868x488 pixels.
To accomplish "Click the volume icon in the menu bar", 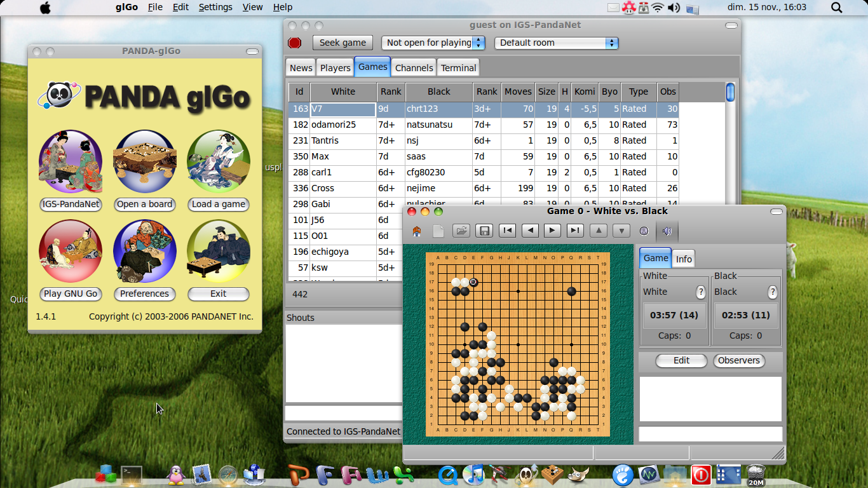I will (674, 8).
